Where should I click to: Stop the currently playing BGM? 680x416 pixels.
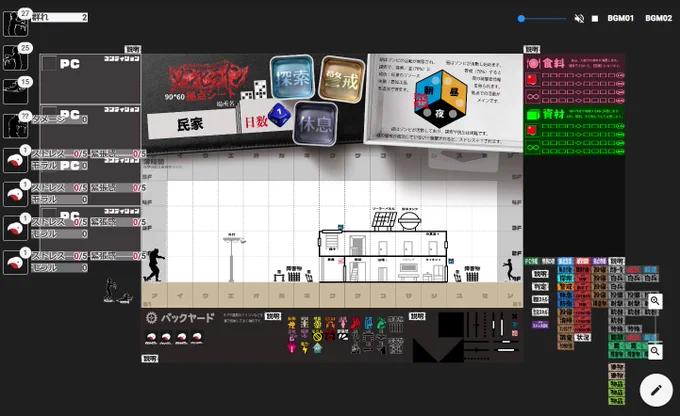tap(595, 18)
